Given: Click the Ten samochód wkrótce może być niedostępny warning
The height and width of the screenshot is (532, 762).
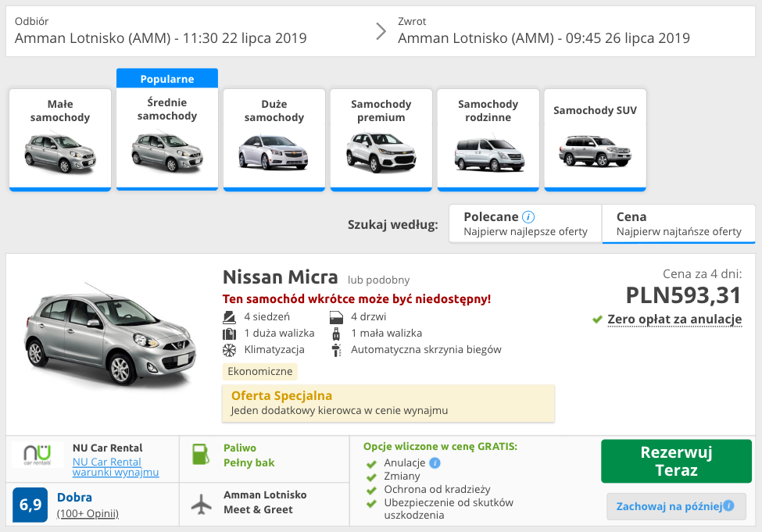Looking at the screenshot, I should 356,298.
